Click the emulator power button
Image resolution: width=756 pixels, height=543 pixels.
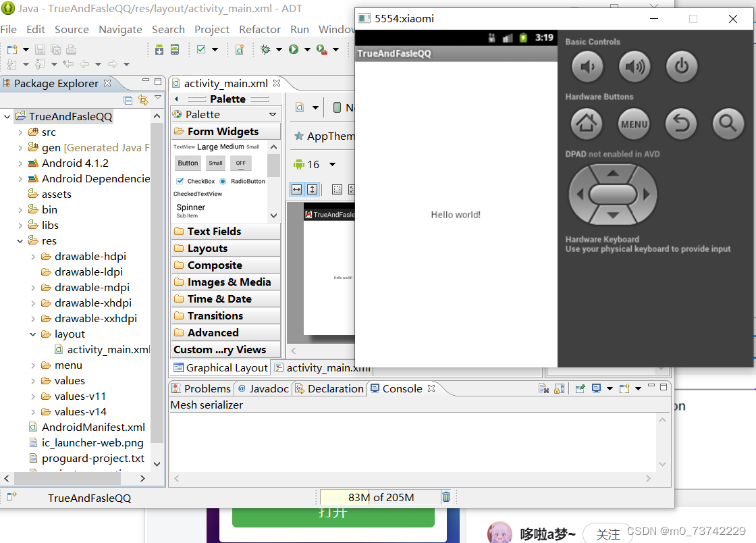coord(681,67)
